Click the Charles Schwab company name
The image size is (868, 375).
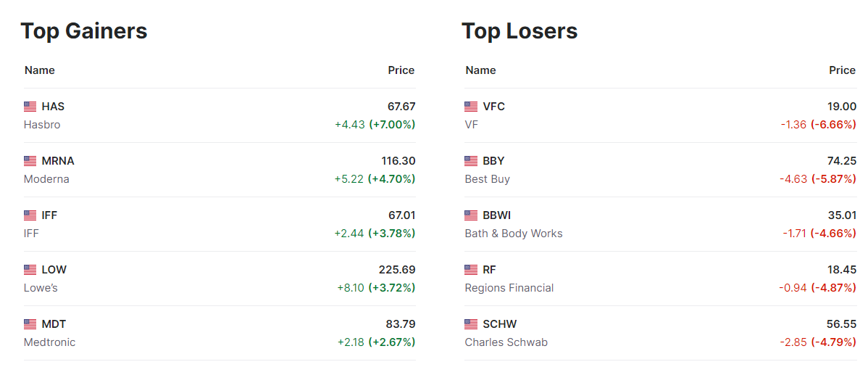point(506,342)
